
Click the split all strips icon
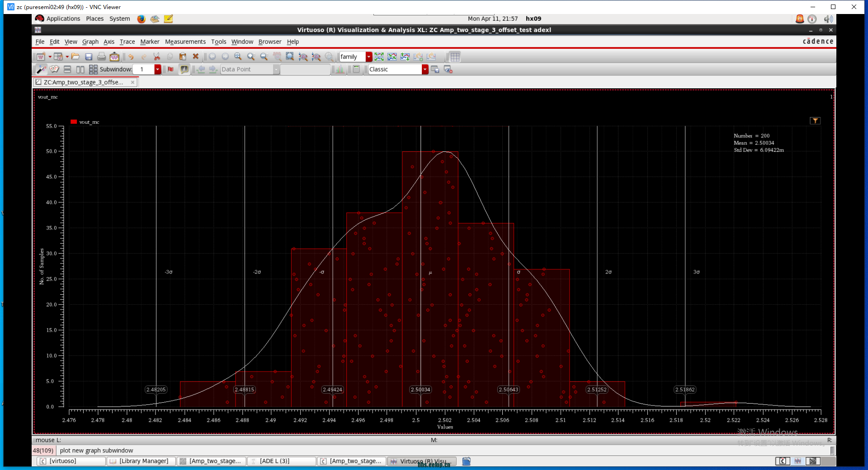[x=379, y=56]
